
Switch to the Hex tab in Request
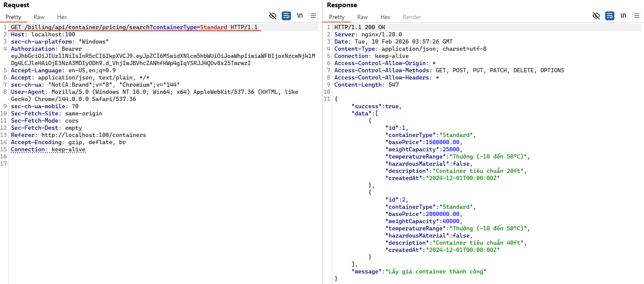click(x=62, y=17)
